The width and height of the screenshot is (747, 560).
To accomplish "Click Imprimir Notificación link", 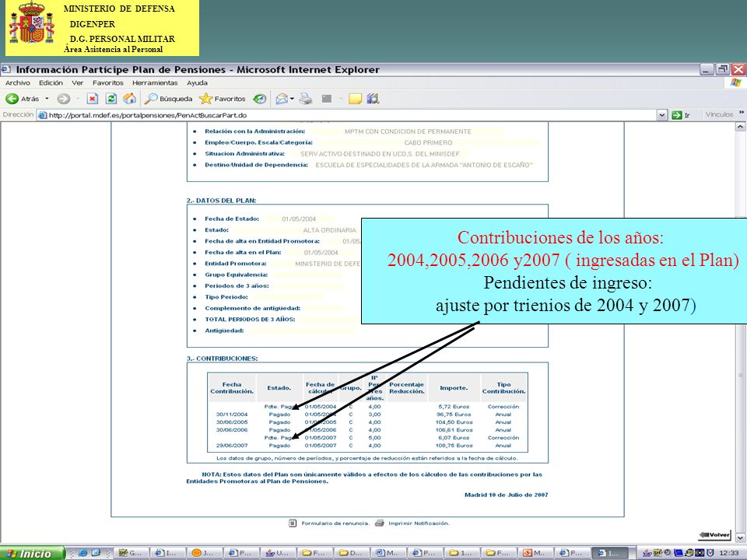I will click(419, 523).
